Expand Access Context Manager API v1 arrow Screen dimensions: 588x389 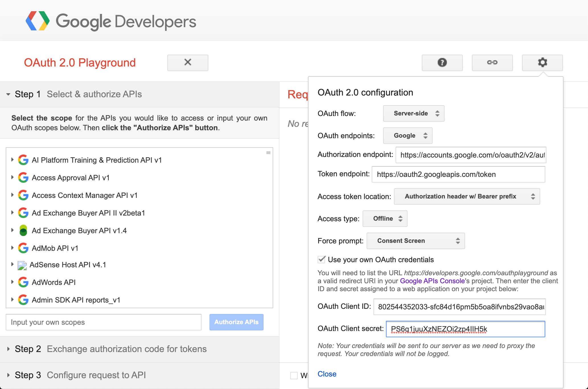(12, 195)
